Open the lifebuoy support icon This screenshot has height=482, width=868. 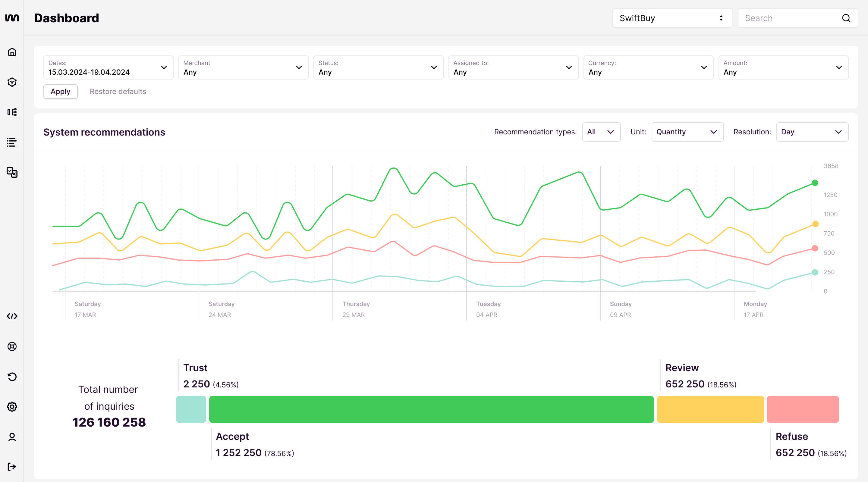coord(12,346)
